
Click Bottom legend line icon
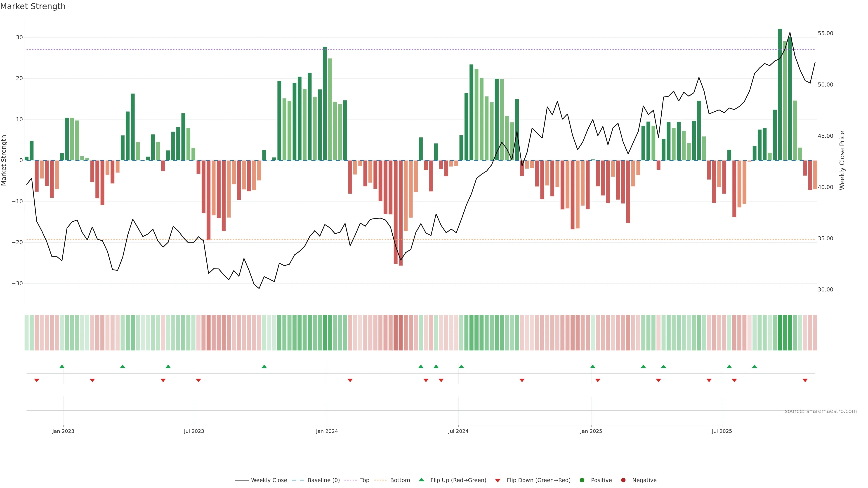coord(380,480)
